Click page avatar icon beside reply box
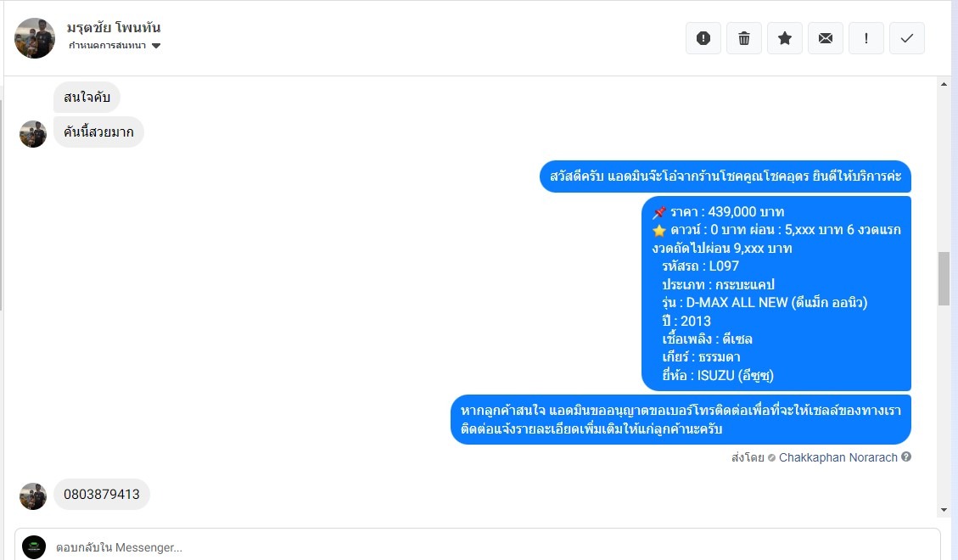Screen dimensions: 958x560 (x=34, y=547)
